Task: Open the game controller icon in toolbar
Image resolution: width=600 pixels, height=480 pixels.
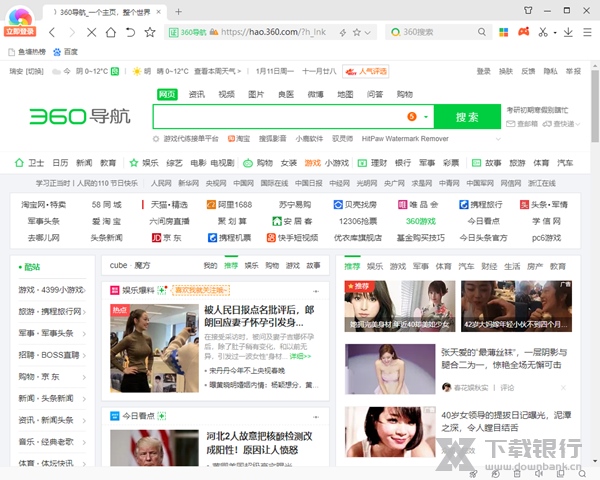Action: 522,32
